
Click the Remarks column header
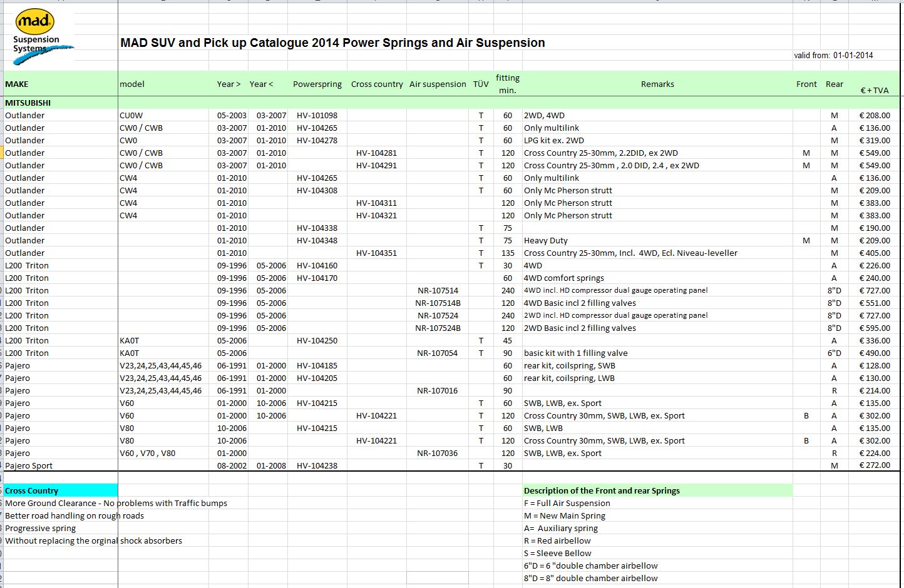657,84
